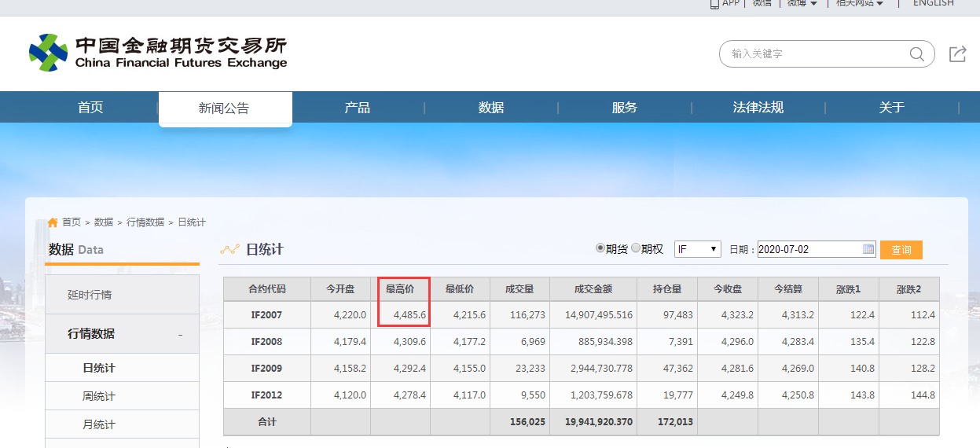Screen dimensions: 980x448
Task: Click the orange 查询 button
Action: [x=901, y=250]
